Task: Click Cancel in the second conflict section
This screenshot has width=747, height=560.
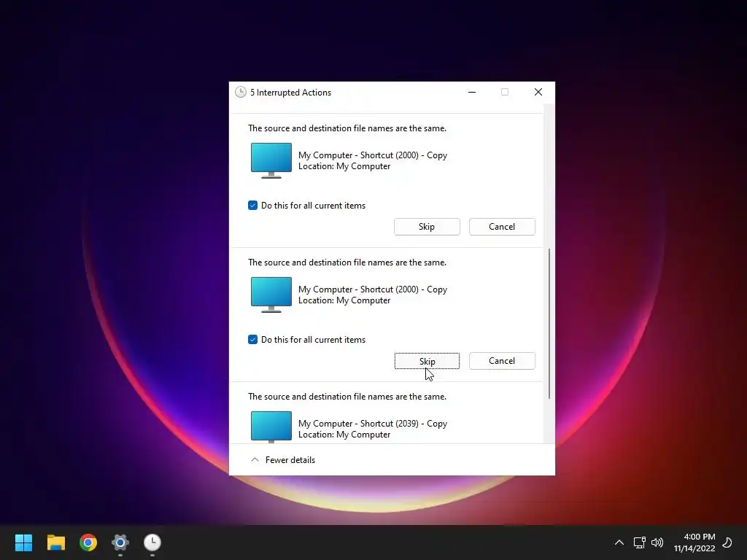Action: pyautogui.click(x=502, y=361)
